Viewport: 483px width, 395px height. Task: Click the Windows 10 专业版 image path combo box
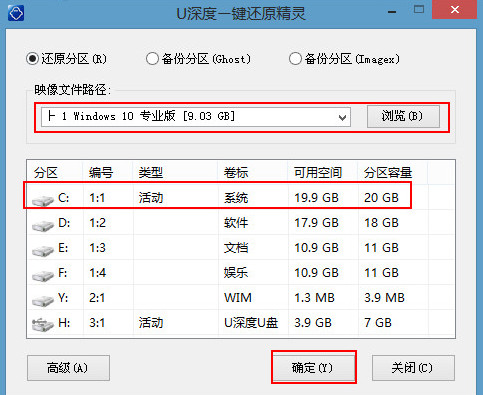click(x=196, y=117)
